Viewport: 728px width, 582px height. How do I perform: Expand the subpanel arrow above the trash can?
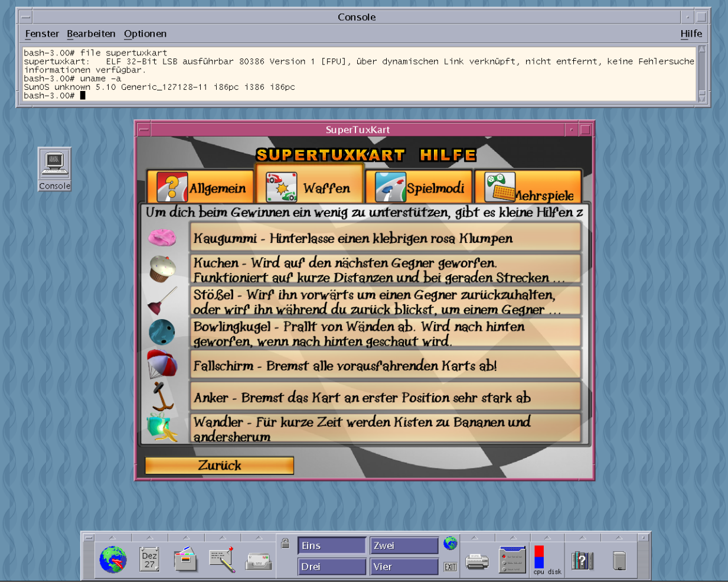[619, 538]
